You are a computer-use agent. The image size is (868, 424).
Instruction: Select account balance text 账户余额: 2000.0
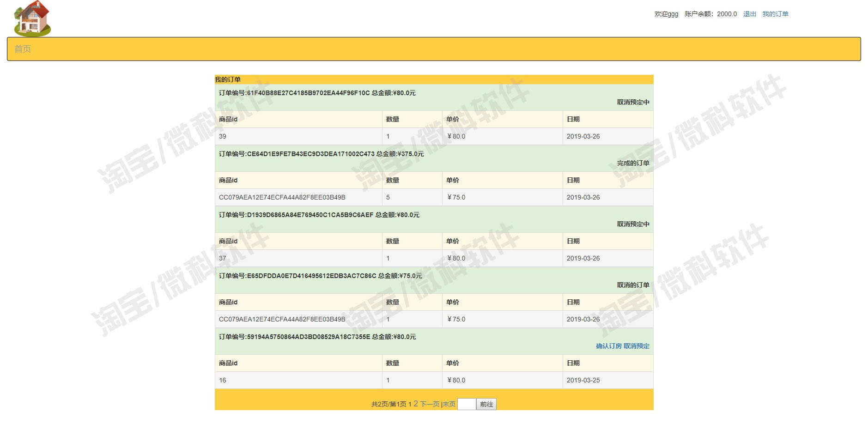click(710, 14)
